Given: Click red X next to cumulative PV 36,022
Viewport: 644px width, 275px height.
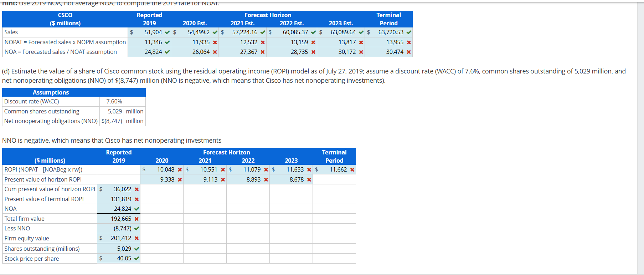Looking at the screenshot, I should (136, 189).
